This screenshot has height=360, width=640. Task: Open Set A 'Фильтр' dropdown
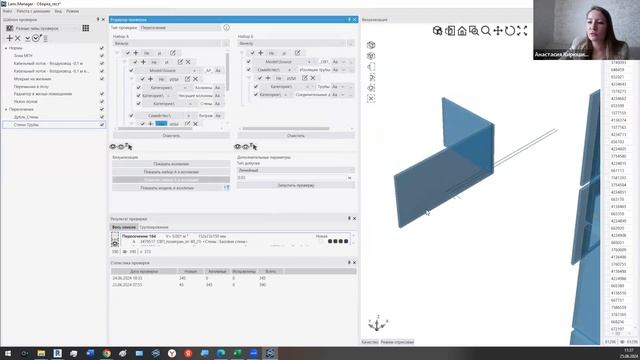click(x=167, y=43)
